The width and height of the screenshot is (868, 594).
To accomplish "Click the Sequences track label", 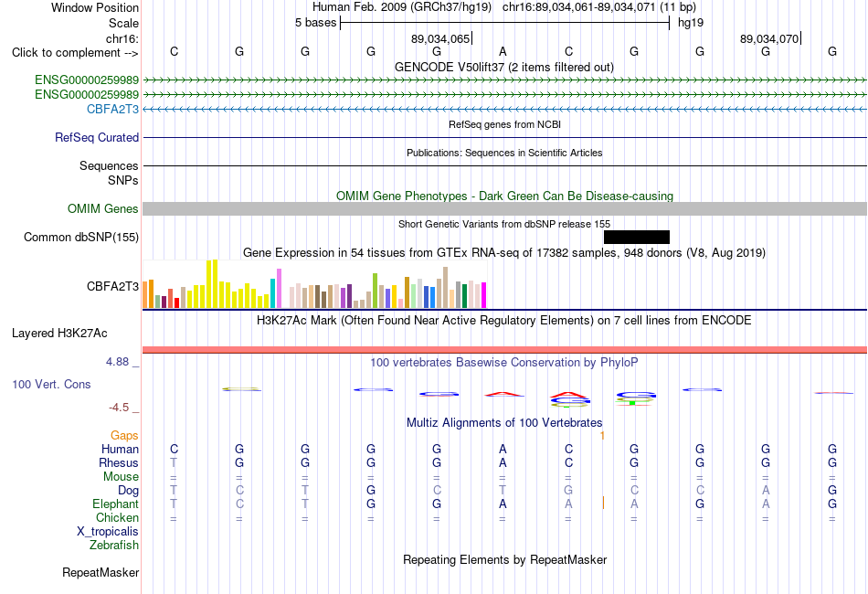I will click(109, 165).
